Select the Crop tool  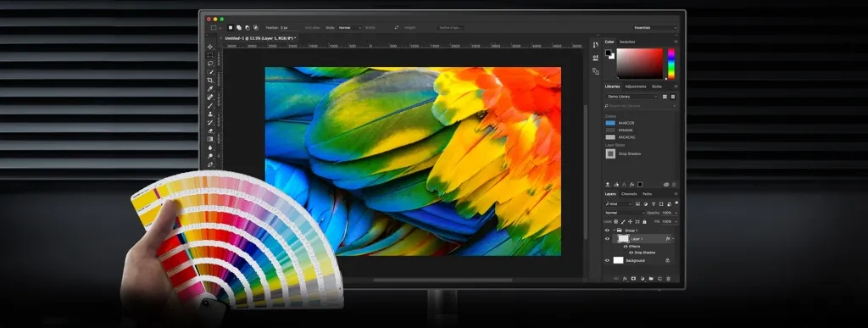210,81
